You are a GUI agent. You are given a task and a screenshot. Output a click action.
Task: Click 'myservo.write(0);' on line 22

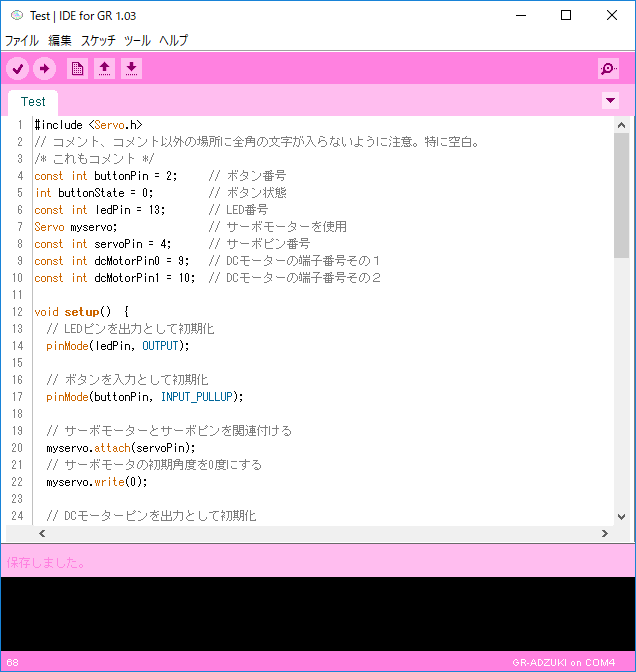(96, 482)
